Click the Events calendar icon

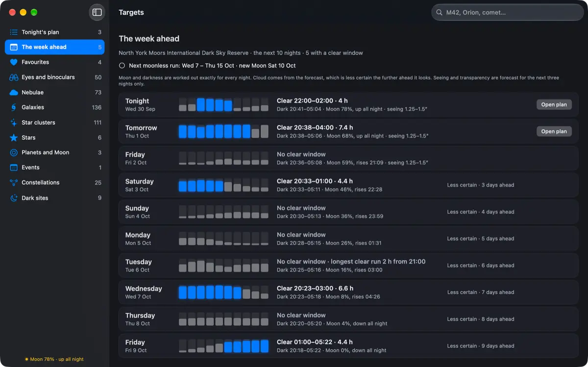tap(14, 168)
